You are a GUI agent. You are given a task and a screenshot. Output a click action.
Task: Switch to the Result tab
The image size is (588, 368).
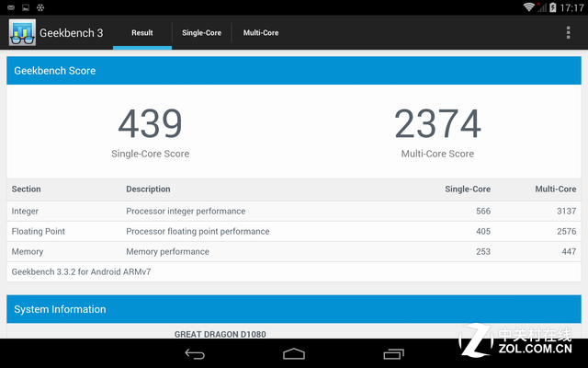tap(142, 33)
